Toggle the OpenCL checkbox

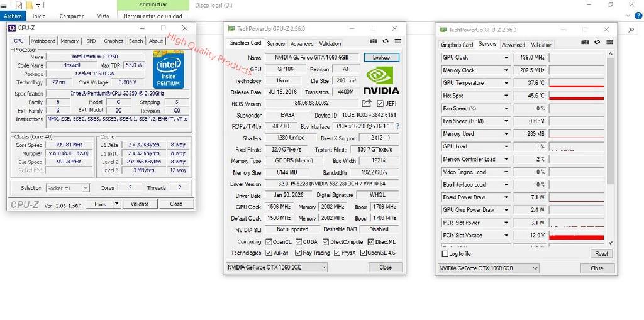(x=269, y=242)
